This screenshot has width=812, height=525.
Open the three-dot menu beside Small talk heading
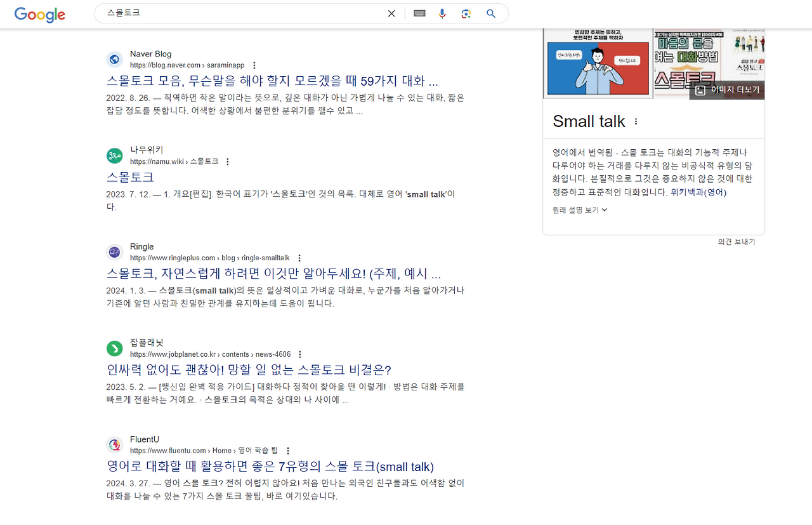click(x=636, y=122)
